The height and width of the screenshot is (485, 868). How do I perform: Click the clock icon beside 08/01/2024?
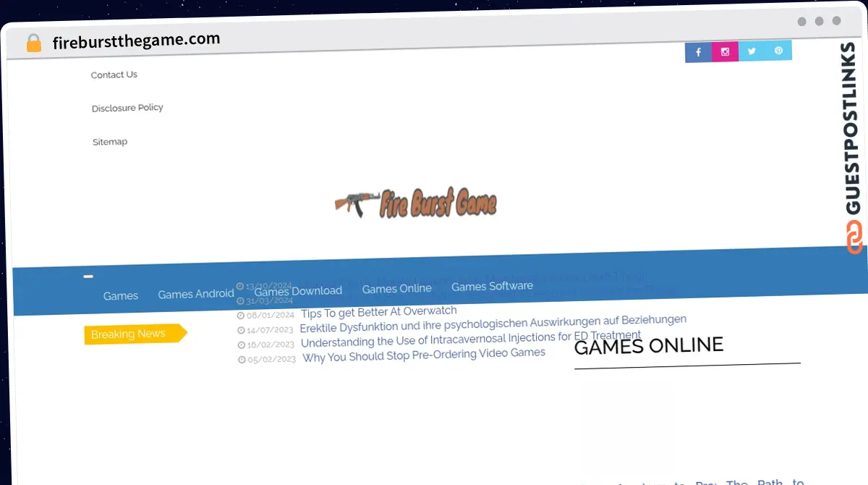click(x=241, y=315)
